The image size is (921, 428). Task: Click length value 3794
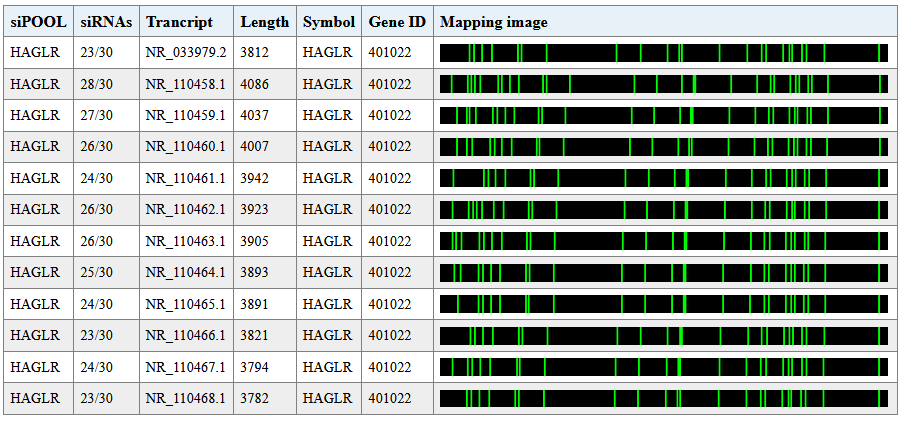tap(254, 366)
